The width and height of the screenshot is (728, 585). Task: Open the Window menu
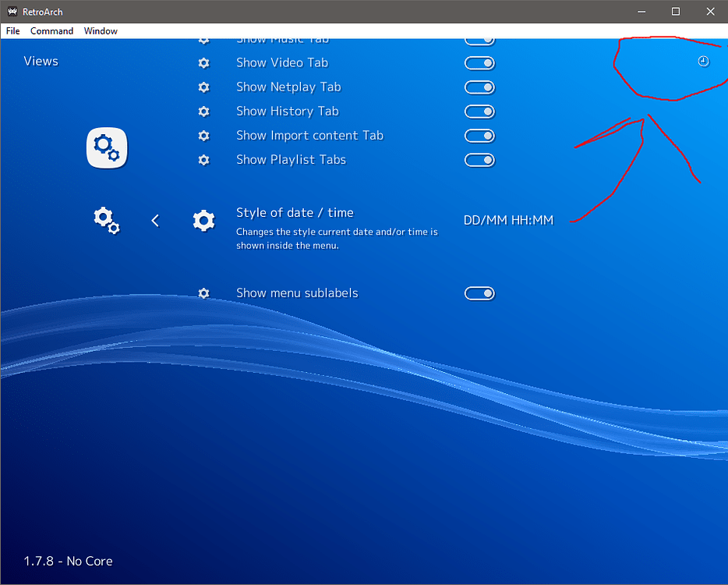[101, 30]
